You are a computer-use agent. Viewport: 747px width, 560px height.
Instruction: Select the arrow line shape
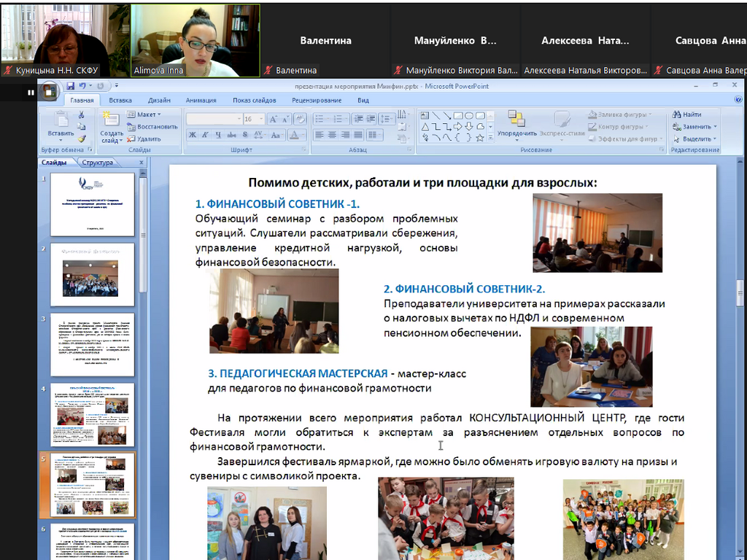coord(447,116)
